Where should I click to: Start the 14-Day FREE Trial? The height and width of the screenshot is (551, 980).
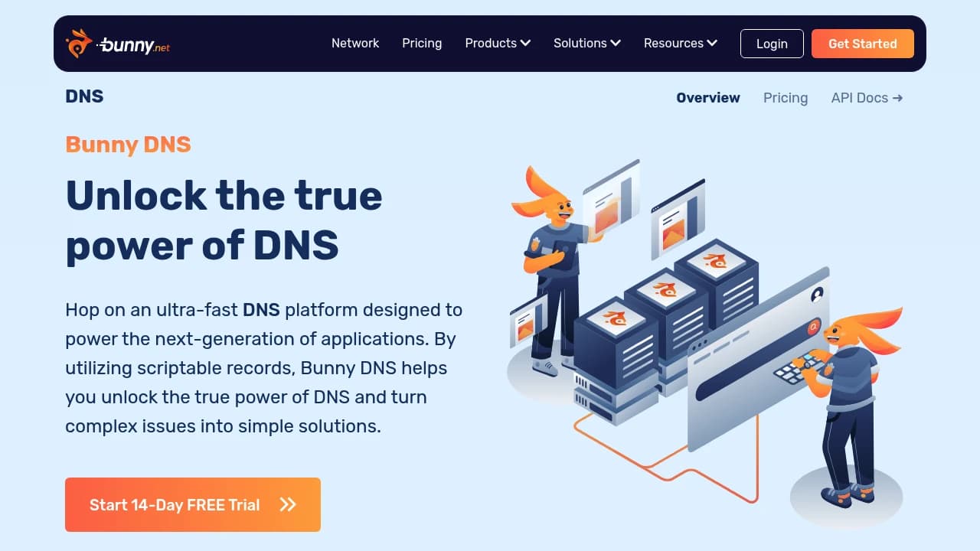coord(193,504)
